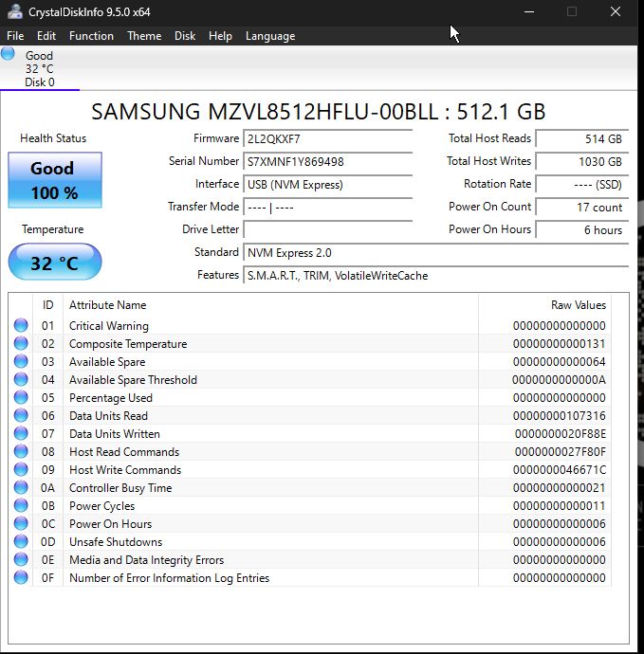Select the Available Spare Threshold attribute name

click(x=133, y=379)
